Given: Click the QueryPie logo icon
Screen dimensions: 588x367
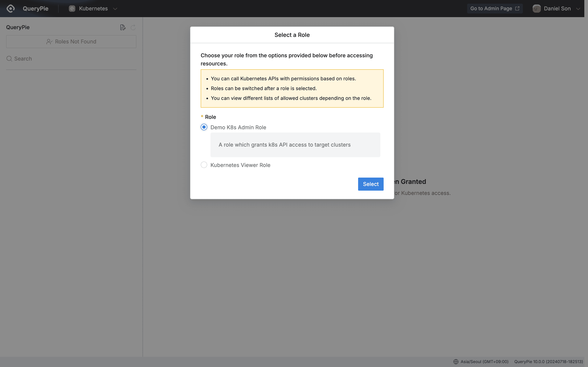Looking at the screenshot, I should (10, 9).
